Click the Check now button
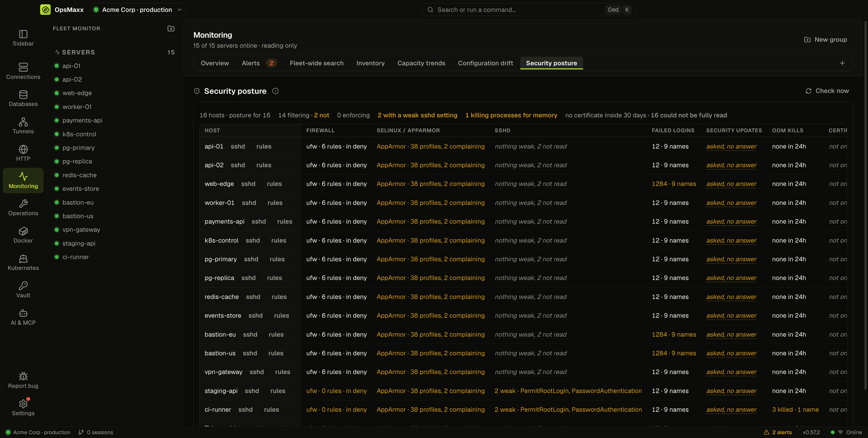868x438 pixels. coord(827,91)
